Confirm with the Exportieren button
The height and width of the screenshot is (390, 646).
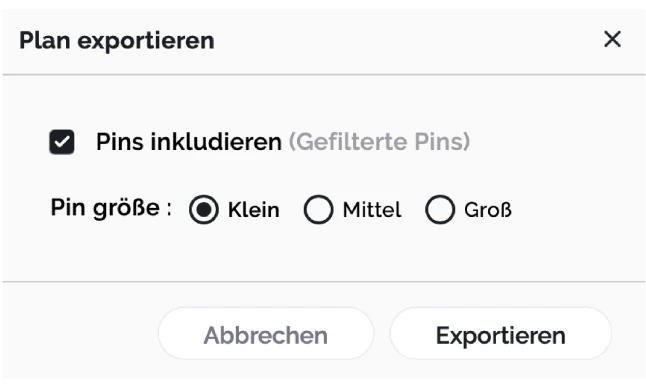tap(501, 333)
